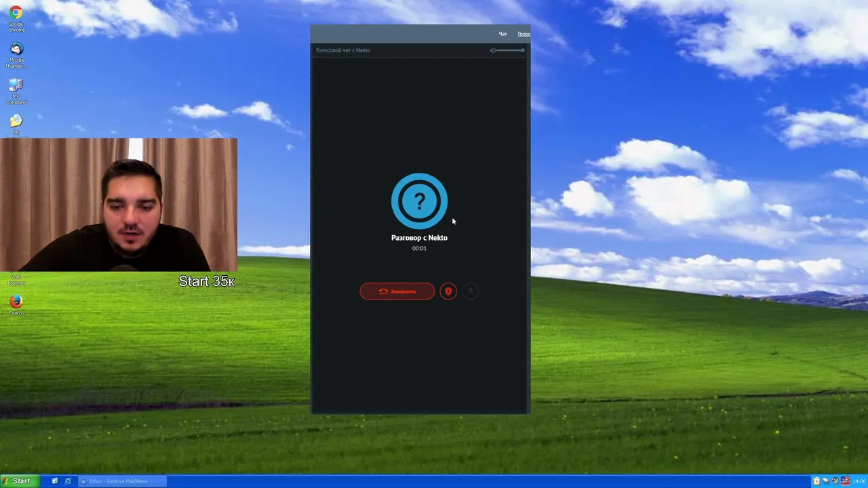Viewport: 868px width, 488px height.
Task: Click the speaker volume icon in chat header
Action: 493,50
